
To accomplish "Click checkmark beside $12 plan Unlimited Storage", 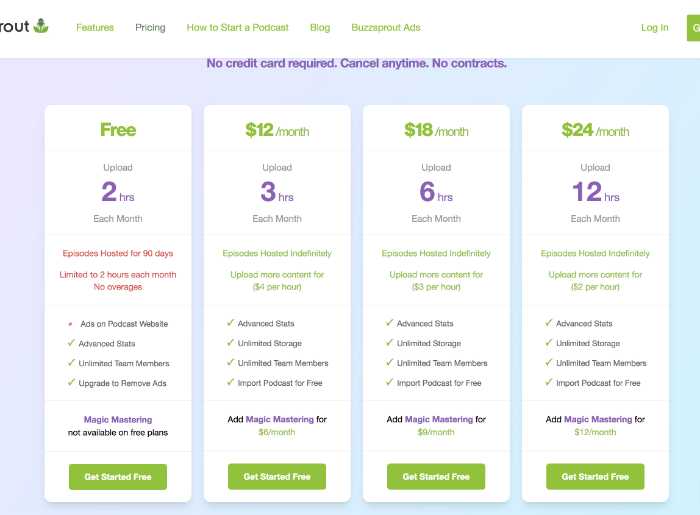I will pos(230,343).
